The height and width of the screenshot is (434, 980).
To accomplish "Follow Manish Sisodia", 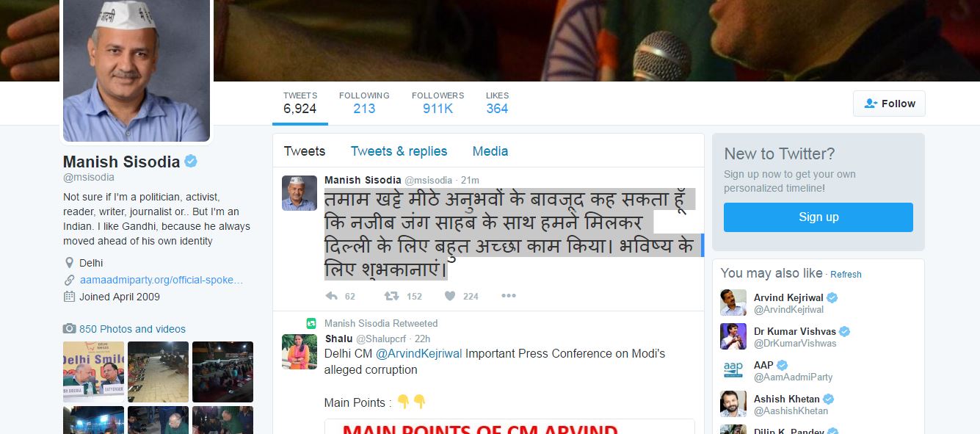I will (x=889, y=104).
